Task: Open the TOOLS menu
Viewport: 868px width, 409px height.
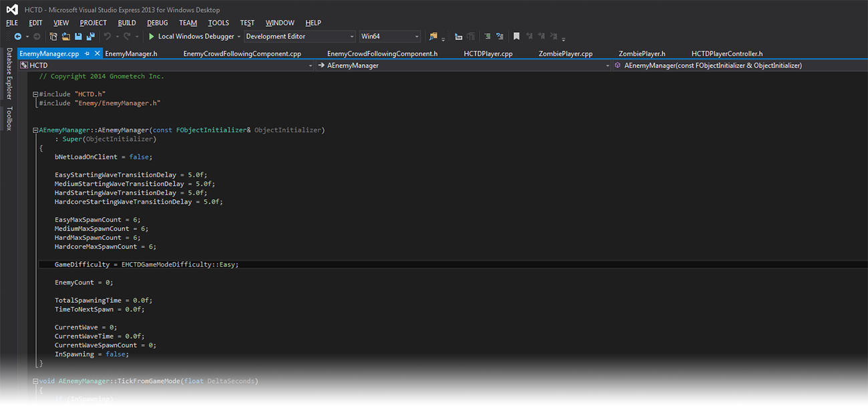Action: [218, 23]
